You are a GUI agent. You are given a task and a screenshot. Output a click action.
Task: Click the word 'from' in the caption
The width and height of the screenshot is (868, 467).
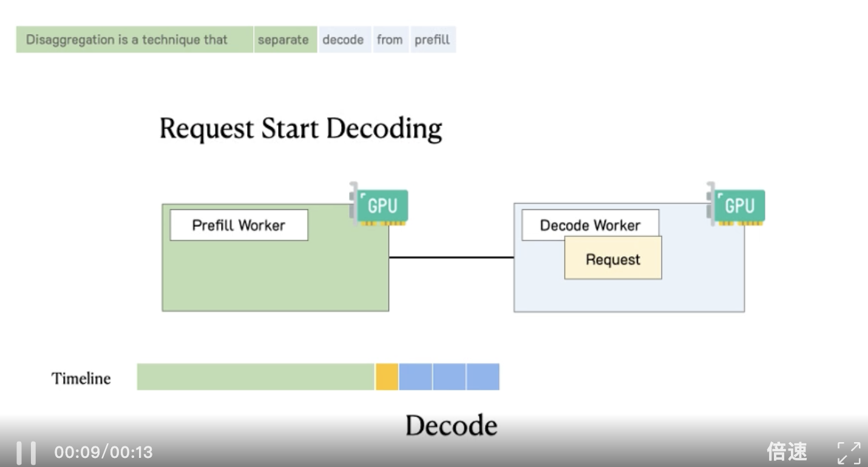(390, 40)
